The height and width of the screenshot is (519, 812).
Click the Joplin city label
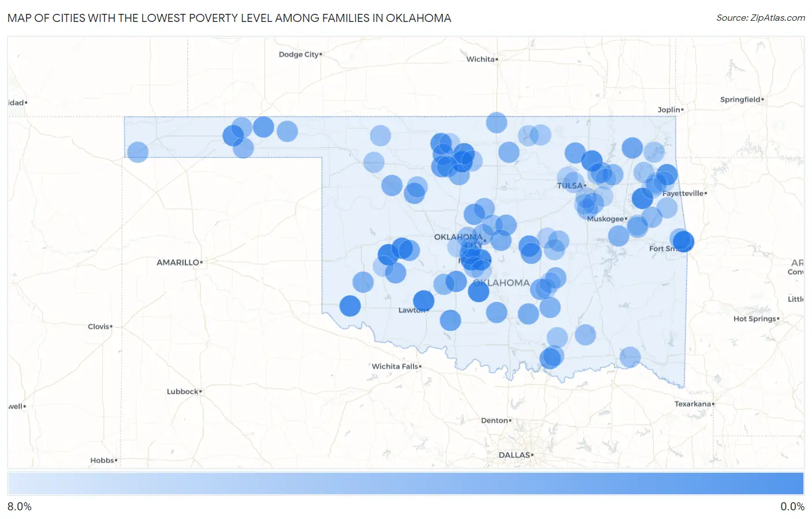pos(669,110)
